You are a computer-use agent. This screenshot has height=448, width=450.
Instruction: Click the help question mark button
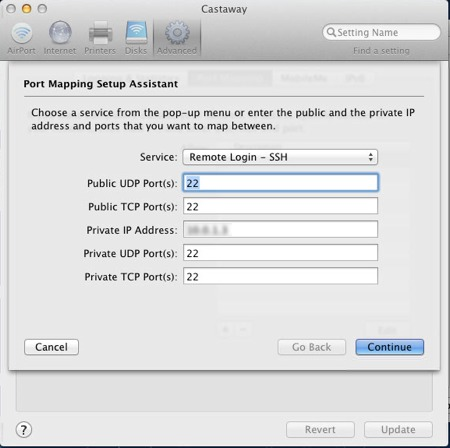(24, 430)
